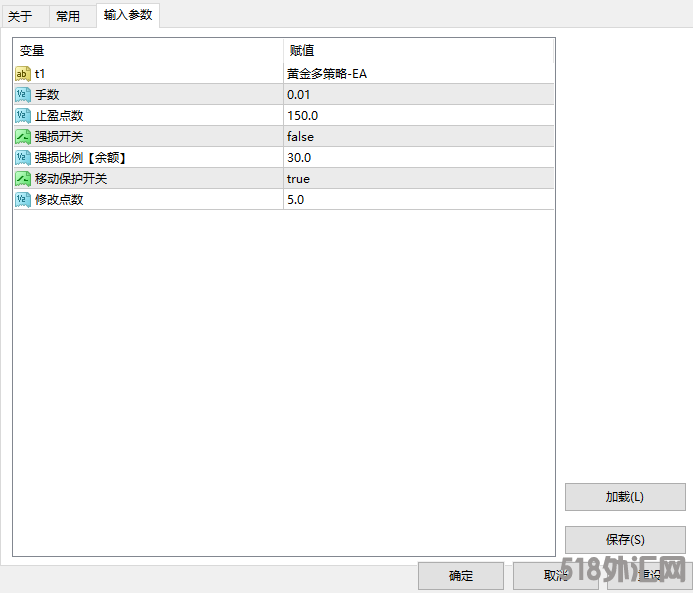The image size is (693, 593).
Task: Switch to the 常用 tab
Action: (72, 17)
